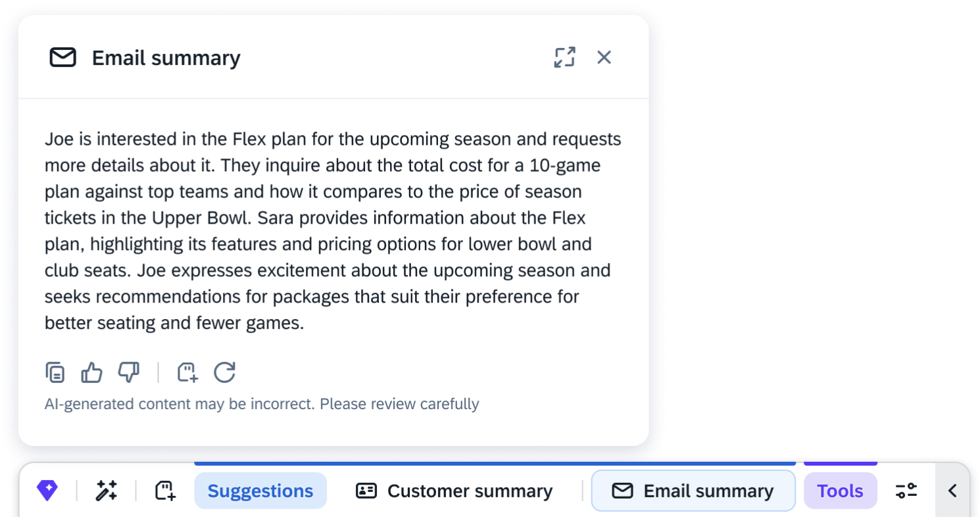Close the Email summary panel
This screenshot has height=517, width=980.
[x=604, y=57]
